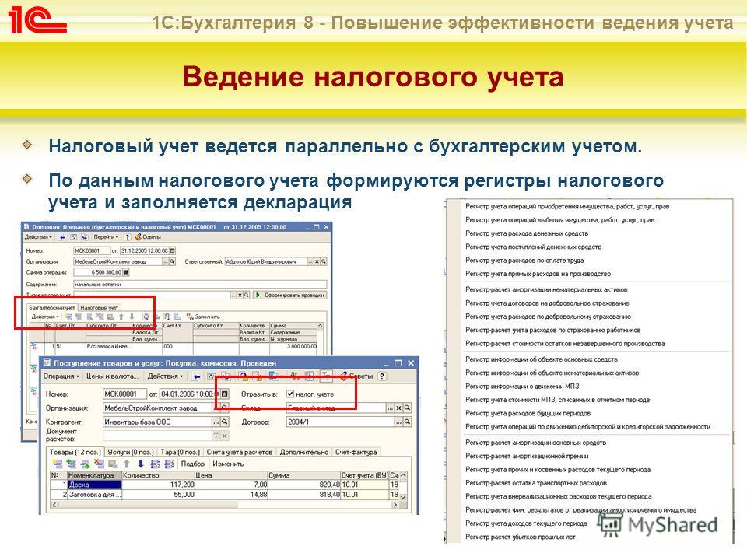Click the Сформировать проводки button
The height and width of the screenshot is (560, 747).
point(290,296)
